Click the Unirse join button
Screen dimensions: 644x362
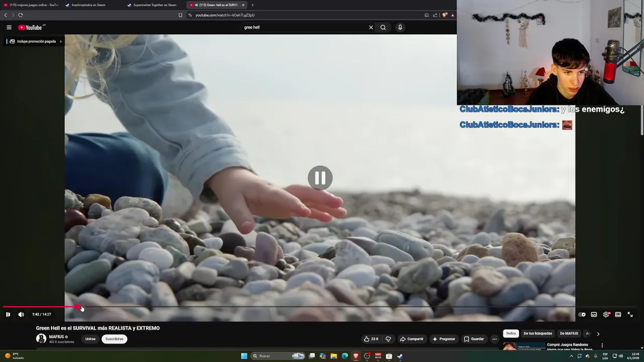pyautogui.click(x=90, y=339)
